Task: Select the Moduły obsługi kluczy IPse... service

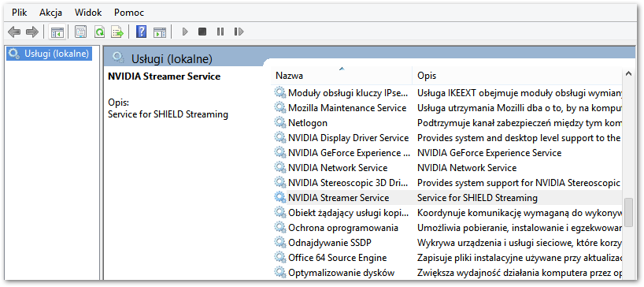Action: [348, 93]
